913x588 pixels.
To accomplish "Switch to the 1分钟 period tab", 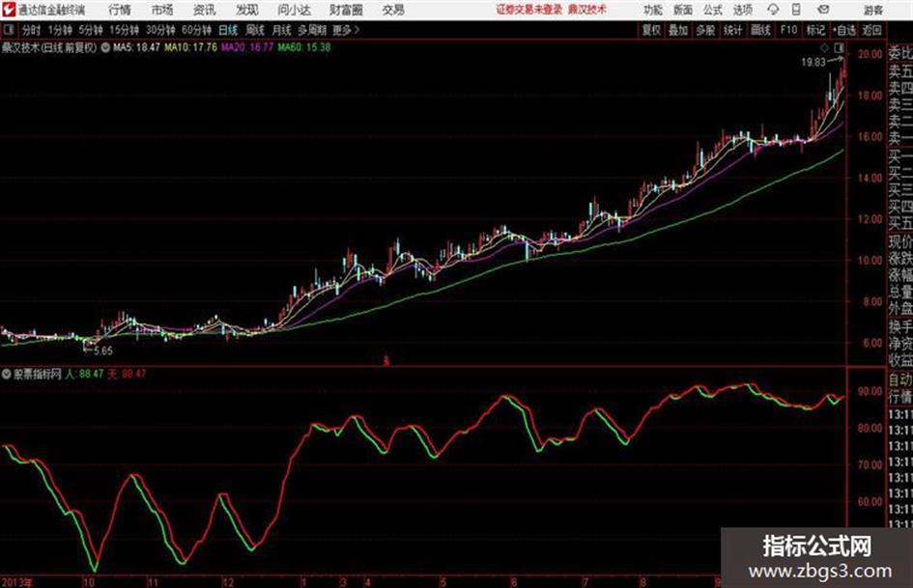I will pyautogui.click(x=59, y=30).
